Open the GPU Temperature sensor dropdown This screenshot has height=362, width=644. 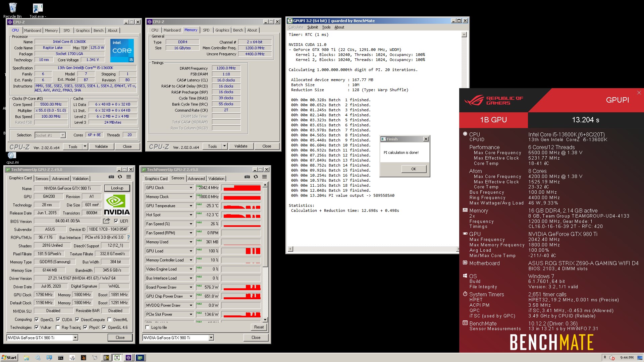(x=191, y=206)
